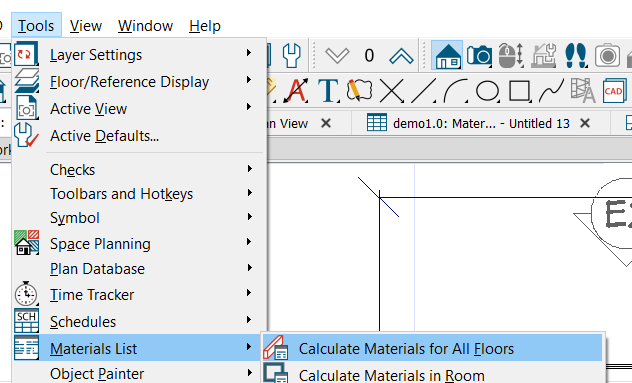Go up one floor arrow
The height and width of the screenshot is (383, 632).
pos(401,56)
